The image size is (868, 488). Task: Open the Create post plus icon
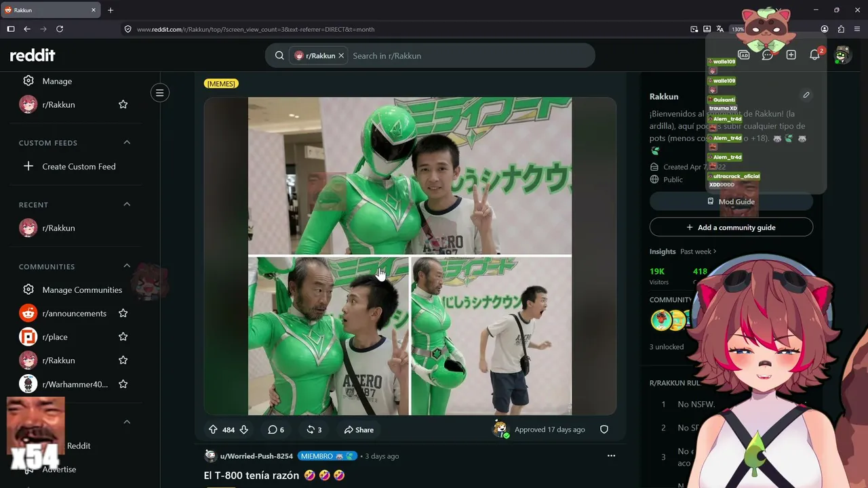[x=791, y=55]
